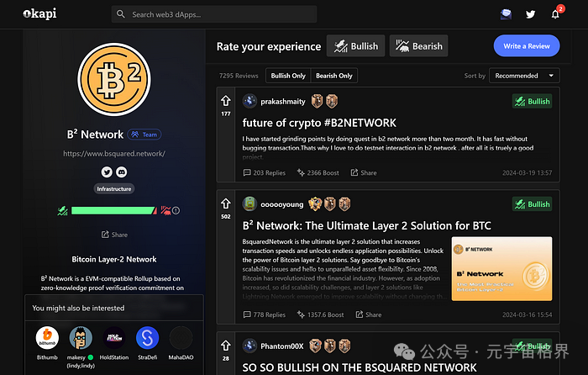The height and width of the screenshot is (375, 588).
Task: Upvote prakashmaity's review
Action: tap(225, 101)
